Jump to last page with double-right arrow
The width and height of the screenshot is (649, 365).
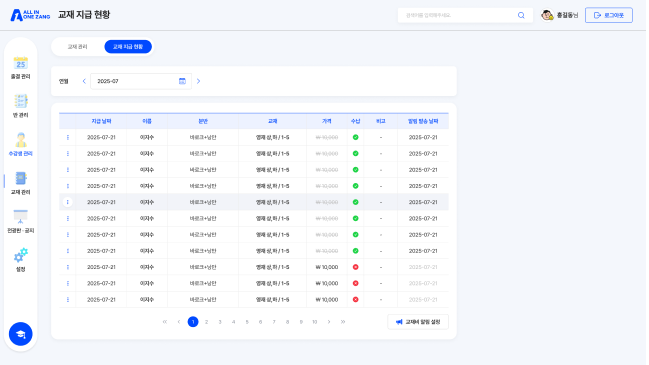[x=343, y=322]
